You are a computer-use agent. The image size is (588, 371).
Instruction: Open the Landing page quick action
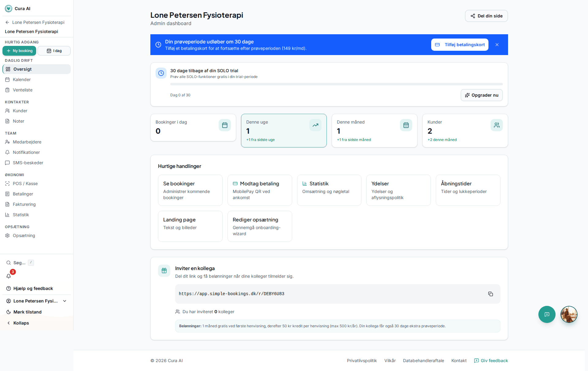190,226
